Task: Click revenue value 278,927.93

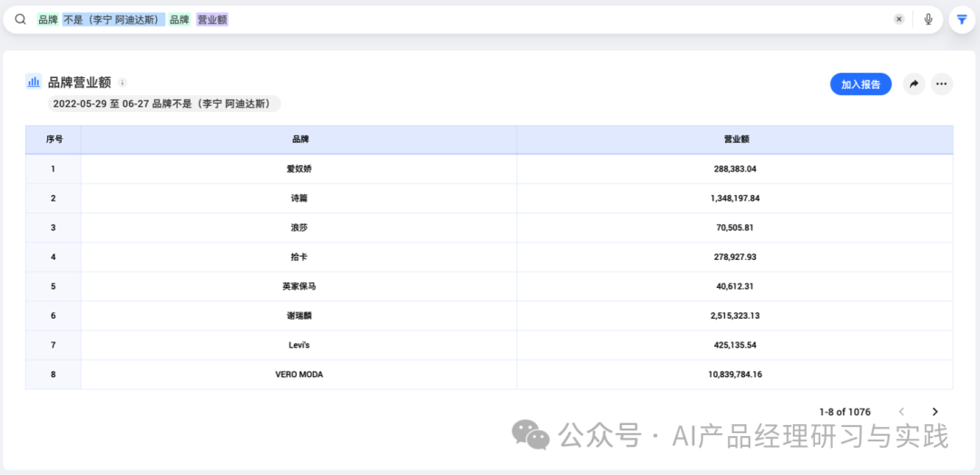Action: click(736, 257)
